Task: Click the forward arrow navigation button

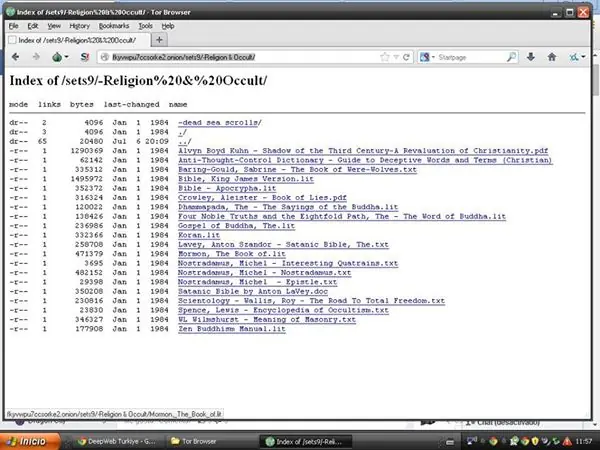Action: click(x=36, y=57)
